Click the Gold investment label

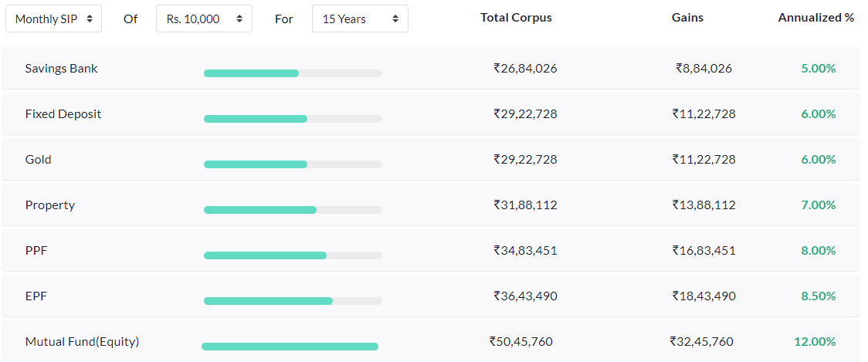[39, 160]
